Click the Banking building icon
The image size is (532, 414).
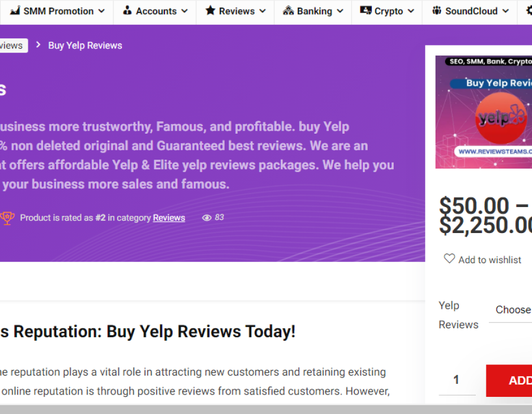pos(288,11)
